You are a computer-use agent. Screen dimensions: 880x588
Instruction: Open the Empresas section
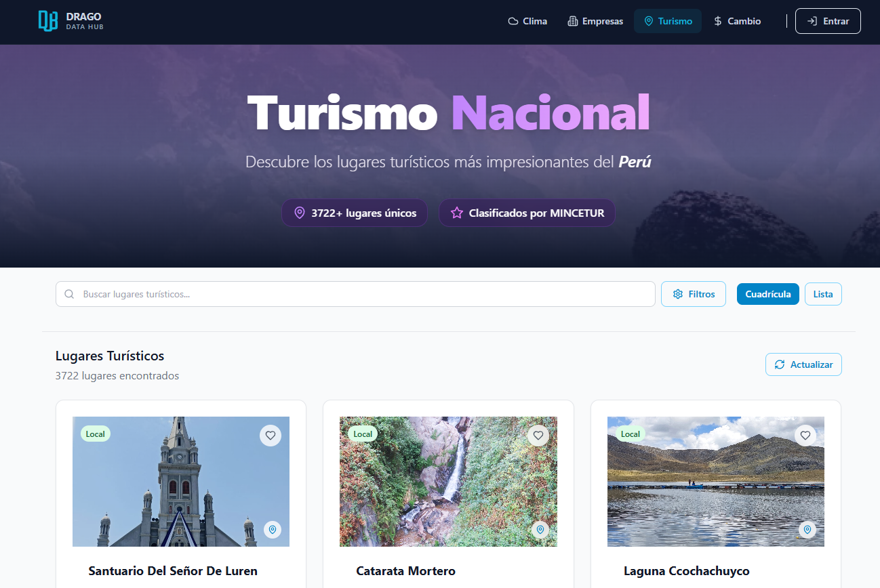pos(595,21)
